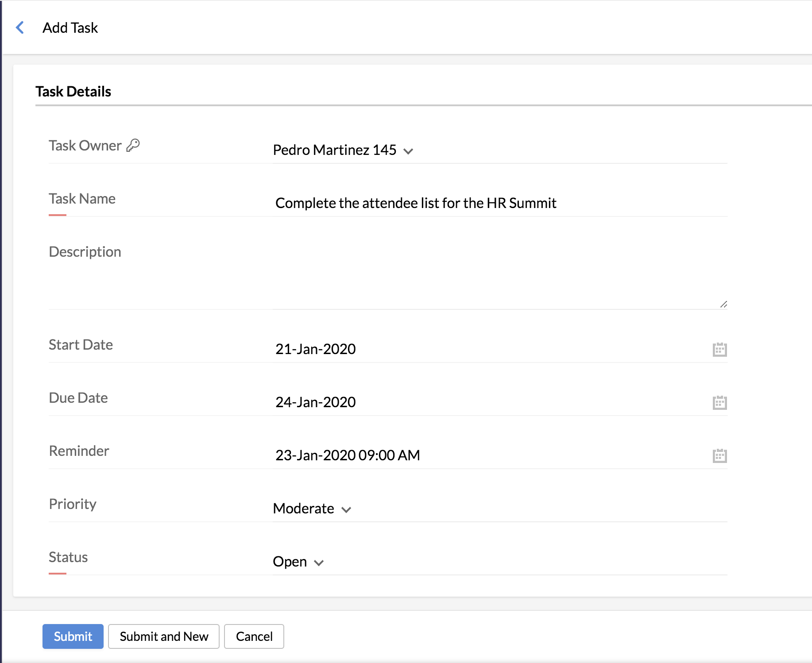The image size is (812, 663).
Task: Open the Reminder calendar picker icon
Action: coord(719,455)
